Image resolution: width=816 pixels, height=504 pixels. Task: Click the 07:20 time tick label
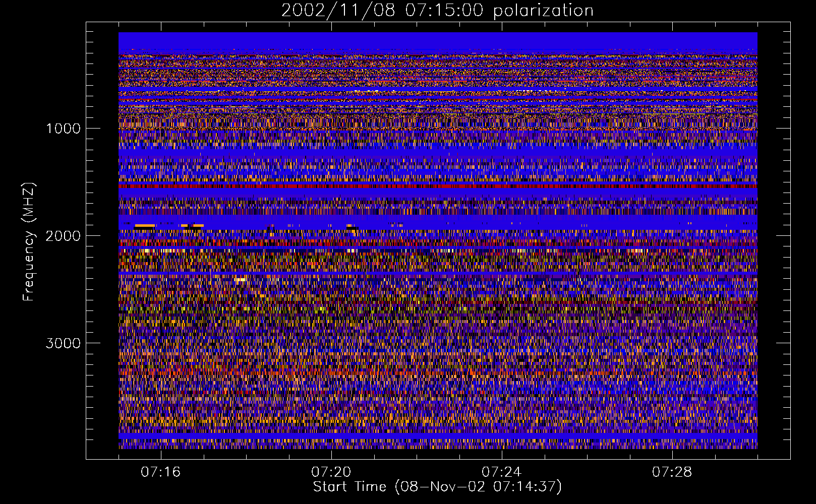[331, 472]
